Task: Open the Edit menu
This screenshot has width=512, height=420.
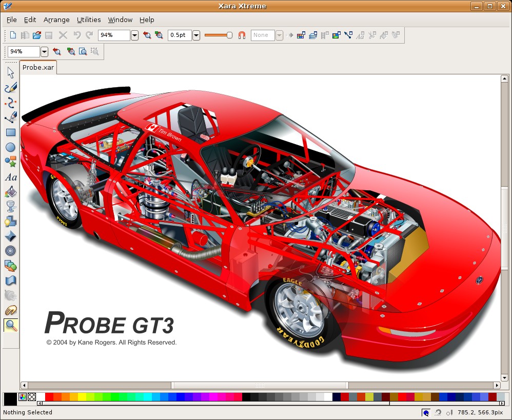Action: click(x=30, y=19)
